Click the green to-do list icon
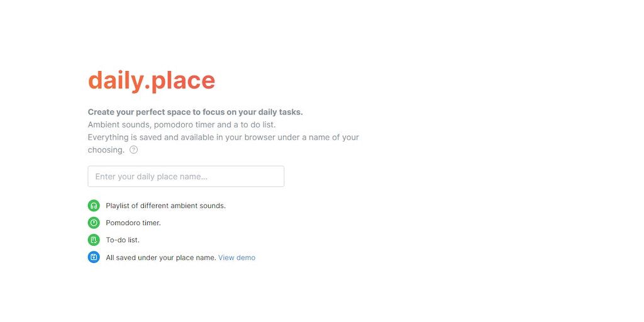Viewport: 644px width, 322px height. tap(94, 240)
